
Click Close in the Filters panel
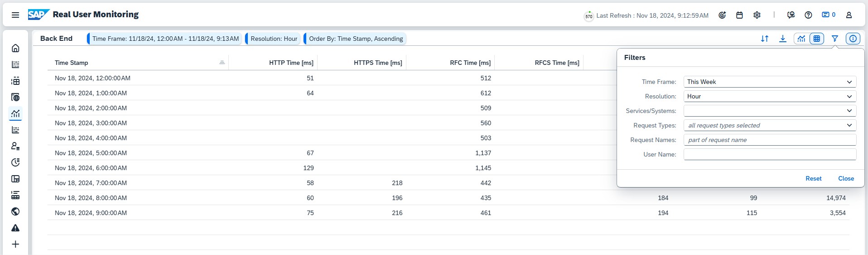pyautogui.click(x=846, y=178)
